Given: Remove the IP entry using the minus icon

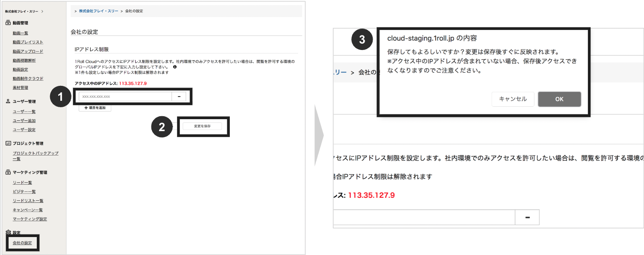Looking at the screenshot, I should (x=179, y=97).
